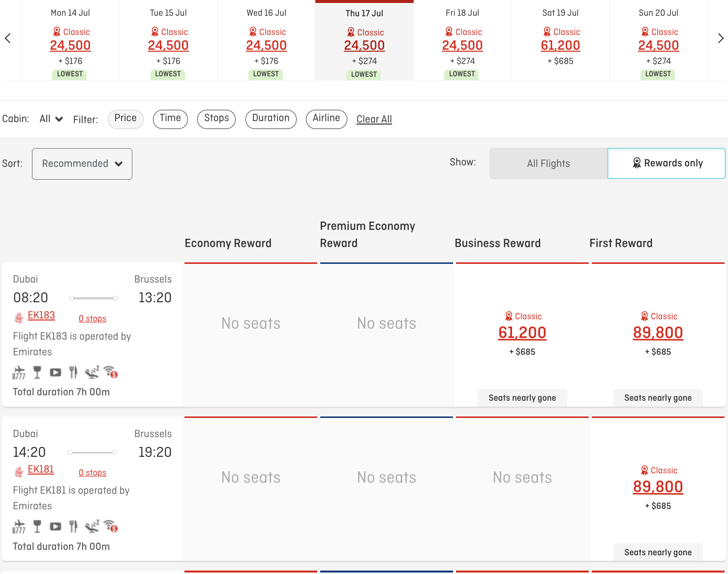The height and width of the screenshot is (574, 728).
Task: Select Tue 15 Jul date tab
Action: [x=168, y=40]
